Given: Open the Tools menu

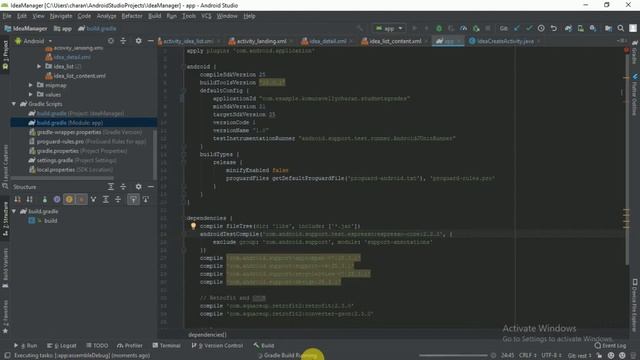Looking at the screenshot, I should click(x=189, y=16).
